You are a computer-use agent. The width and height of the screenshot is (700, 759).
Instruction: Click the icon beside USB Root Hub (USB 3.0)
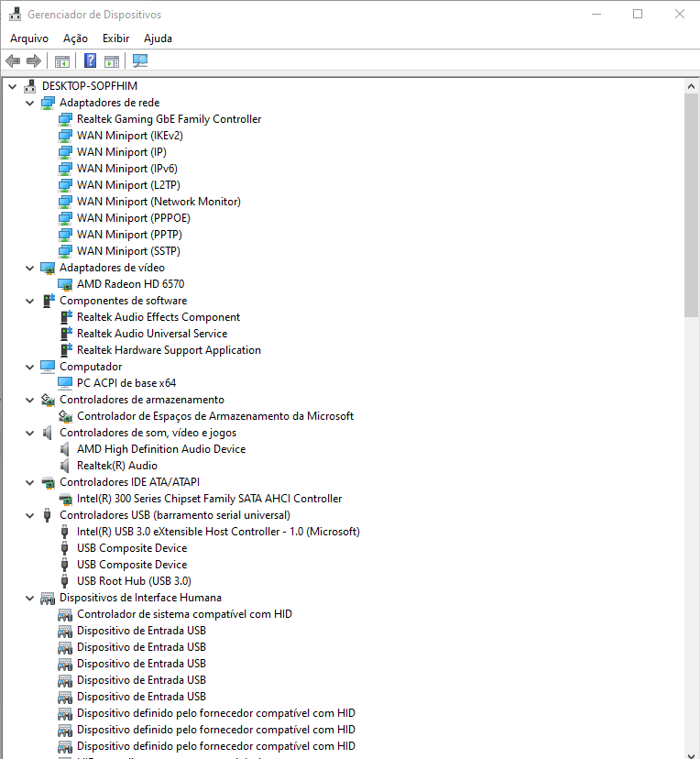pos(64,581)
